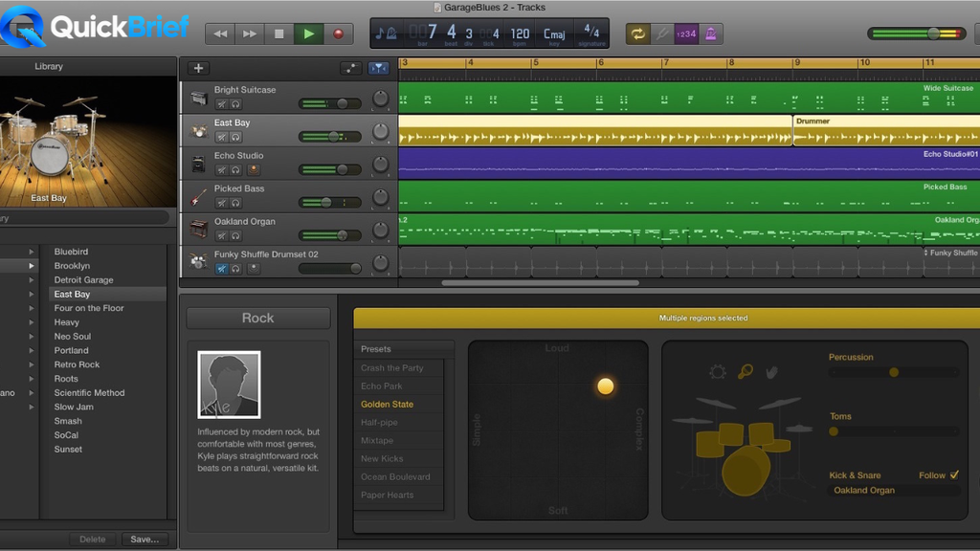980x551 pixels.
Task: Mute the Echo Studio track
Action: pos(221,170)
